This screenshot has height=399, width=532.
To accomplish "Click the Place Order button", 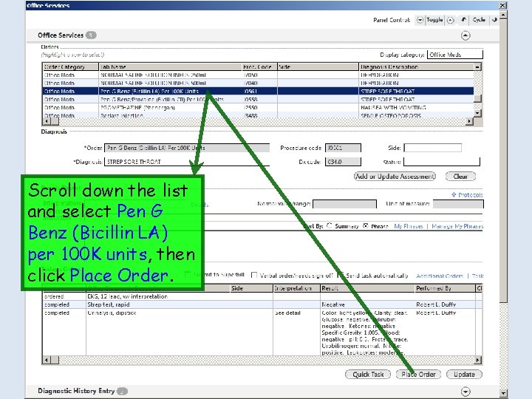I will click(418, 374).
